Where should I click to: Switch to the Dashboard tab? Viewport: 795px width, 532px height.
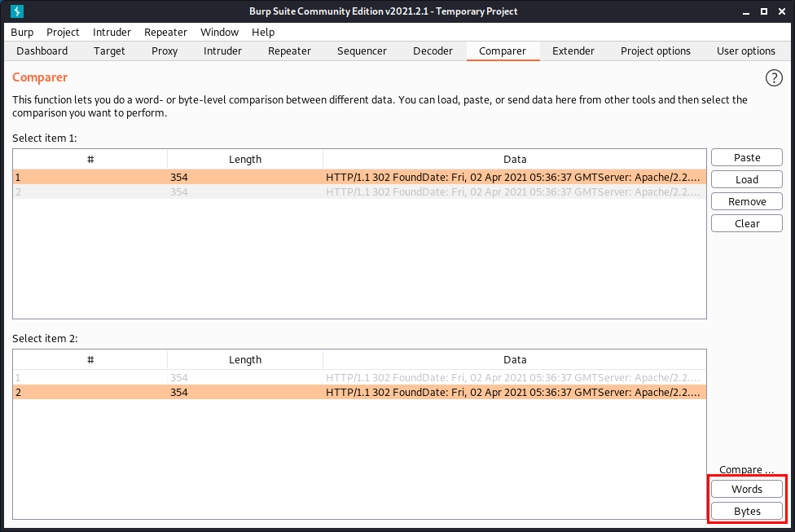42,51
